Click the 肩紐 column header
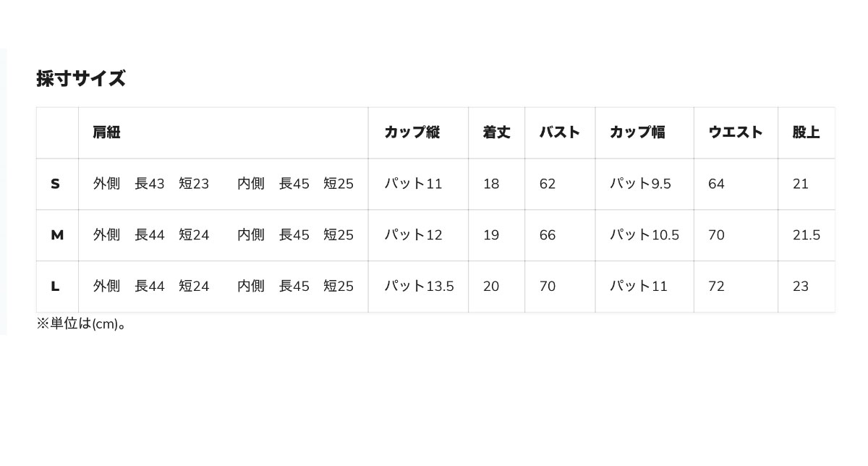Viewport: 868px width, 466px height. point(106,132)
